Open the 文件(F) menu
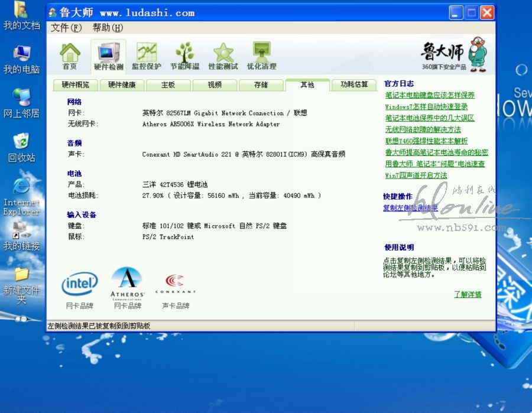The width and height of the screenshot is (532, 413). pos(66,28)
